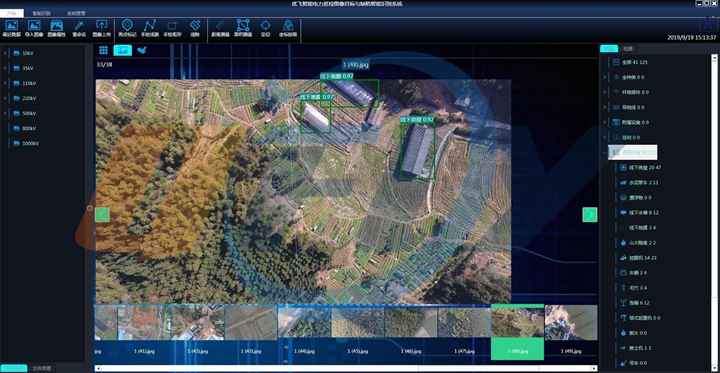Expand the 500kV folder tree node
This screenshot has height=373, width=720.
[5, 113]
